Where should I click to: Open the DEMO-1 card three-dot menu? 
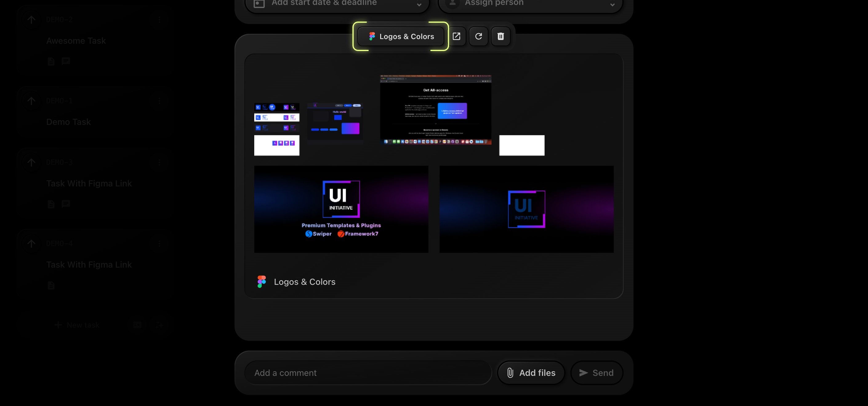point(159,101)
